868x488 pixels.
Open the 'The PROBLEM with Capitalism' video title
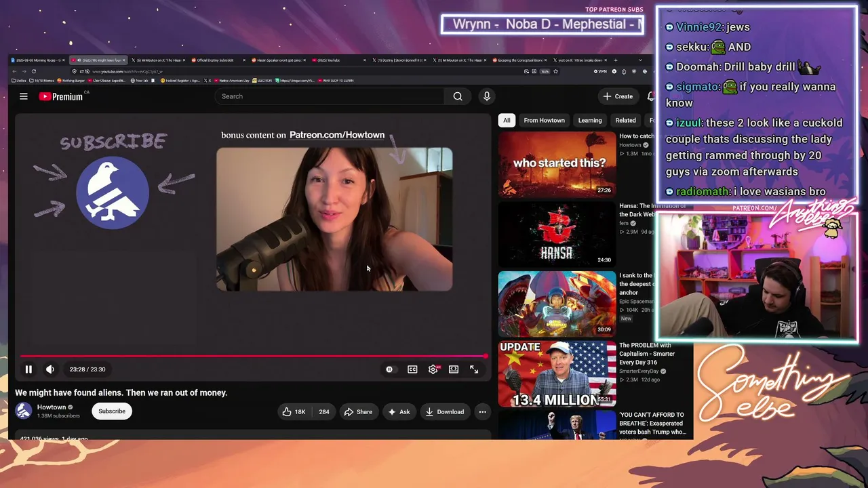point(648,354)
